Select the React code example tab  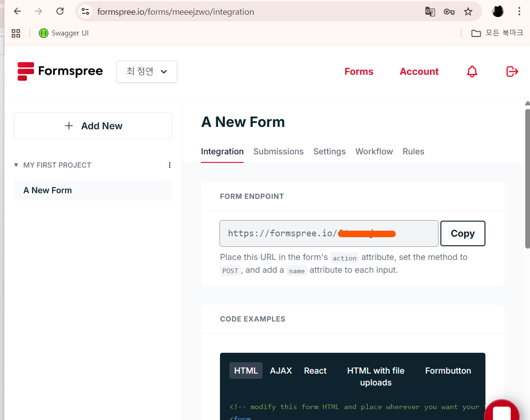(315, 371)
